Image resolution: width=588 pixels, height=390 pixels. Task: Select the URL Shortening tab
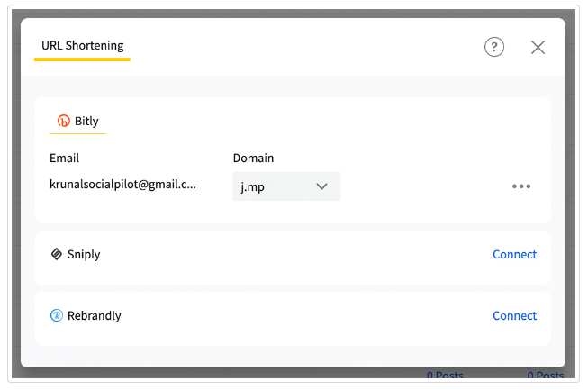click(x=82, y=47)
